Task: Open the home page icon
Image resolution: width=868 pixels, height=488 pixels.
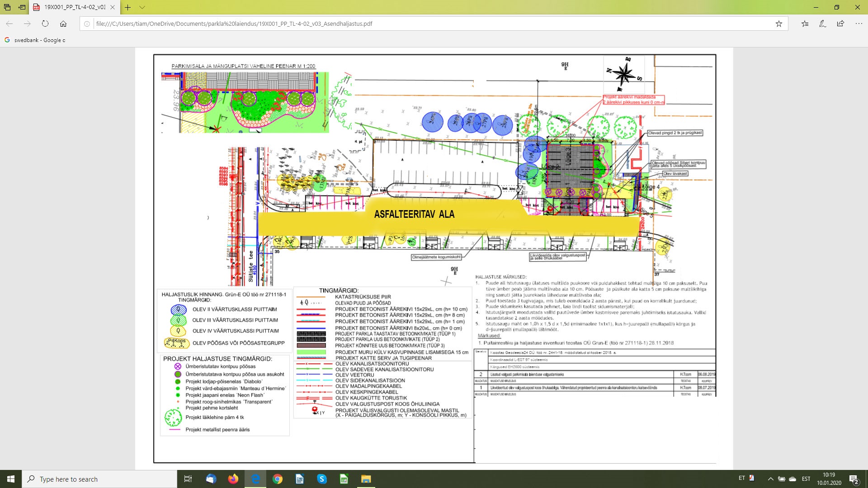Action: tap(63, 23)
